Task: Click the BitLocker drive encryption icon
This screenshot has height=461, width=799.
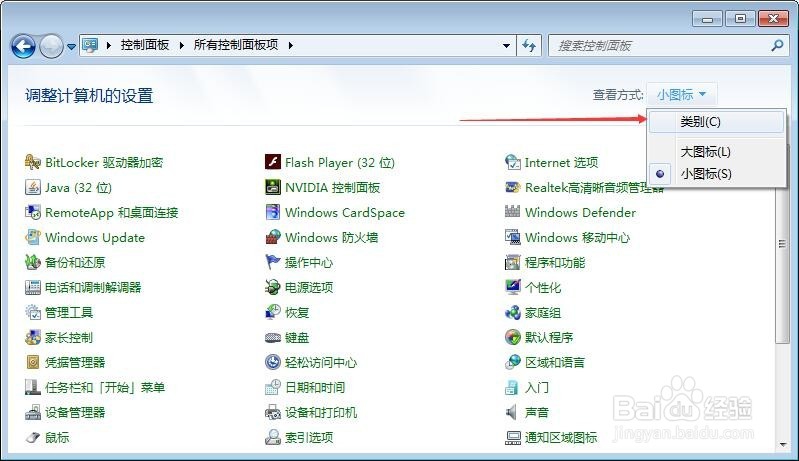Action: [33, 162]
